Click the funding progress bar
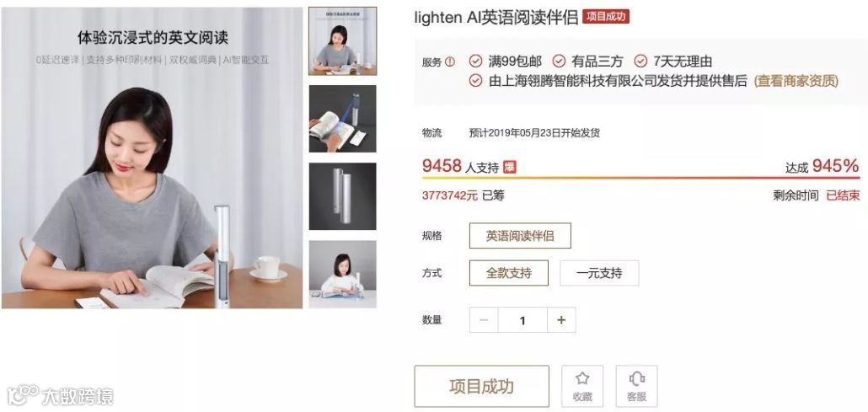Screen dimensions: 868x412 [641, 179]
